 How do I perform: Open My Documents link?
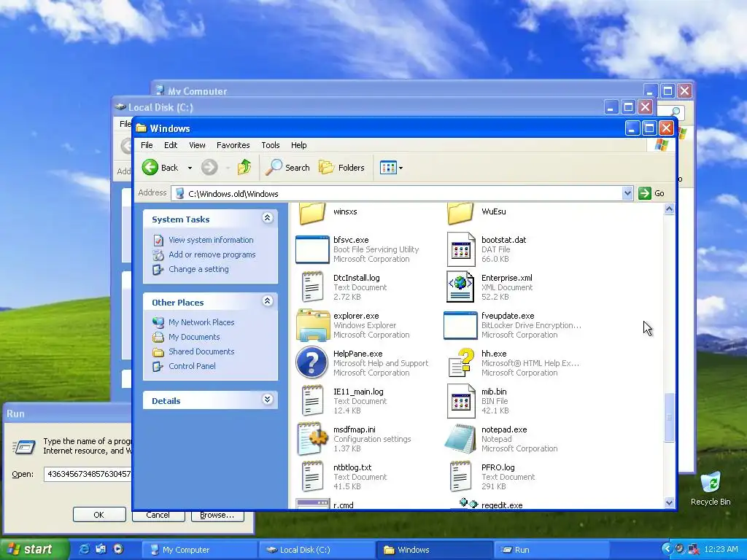point(194,337)
